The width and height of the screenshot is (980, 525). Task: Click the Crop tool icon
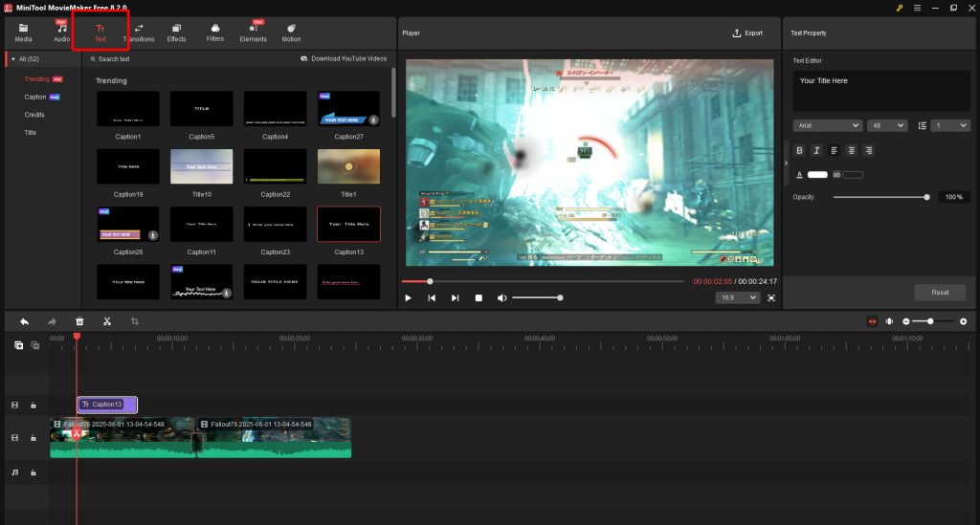tap(134, 321)
